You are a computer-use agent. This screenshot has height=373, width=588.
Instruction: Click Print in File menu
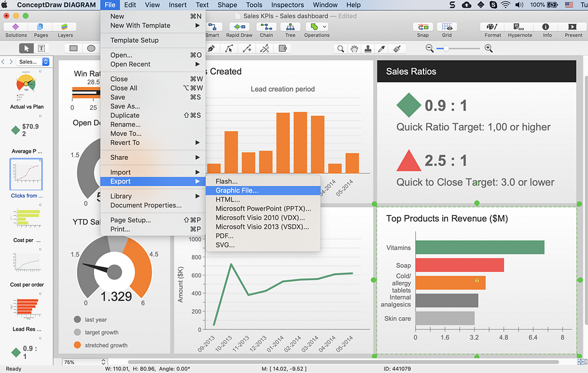tap(153, 229)
